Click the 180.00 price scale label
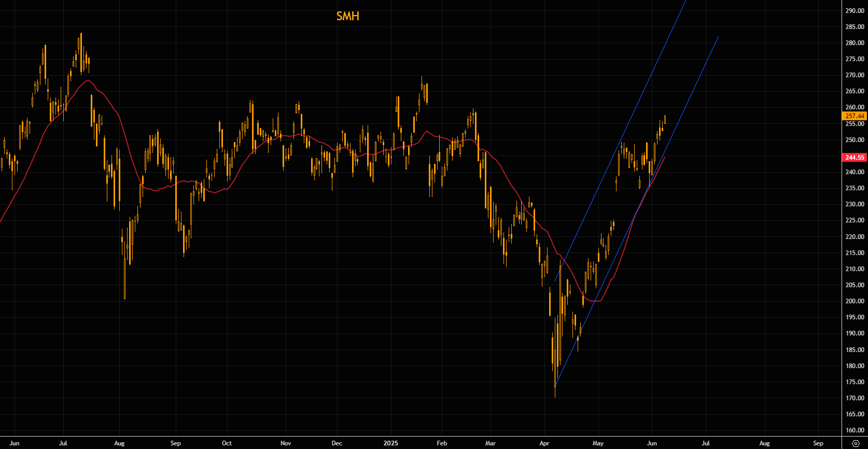Screen dimensions: 868x449 click(x=855, y=366)
